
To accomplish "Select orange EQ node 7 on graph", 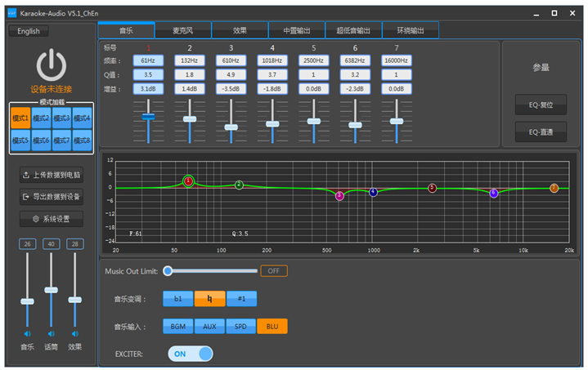I will [554, 188].
